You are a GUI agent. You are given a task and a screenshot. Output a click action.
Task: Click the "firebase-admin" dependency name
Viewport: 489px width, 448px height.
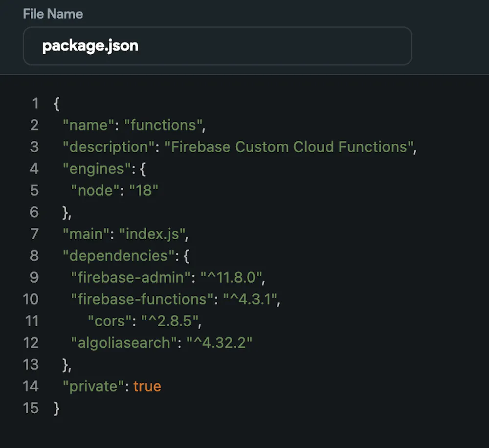pyautogui.click(x=131, y=278)
